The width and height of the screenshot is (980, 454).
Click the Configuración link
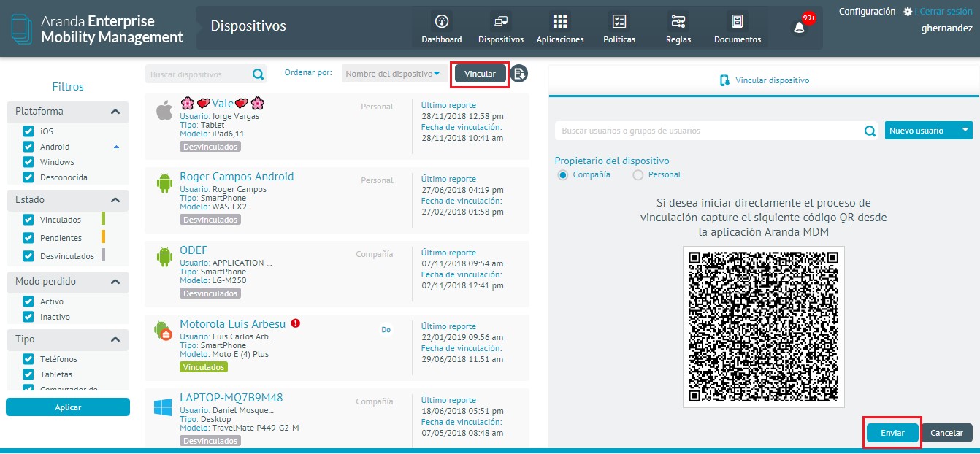tap(867, 12)
